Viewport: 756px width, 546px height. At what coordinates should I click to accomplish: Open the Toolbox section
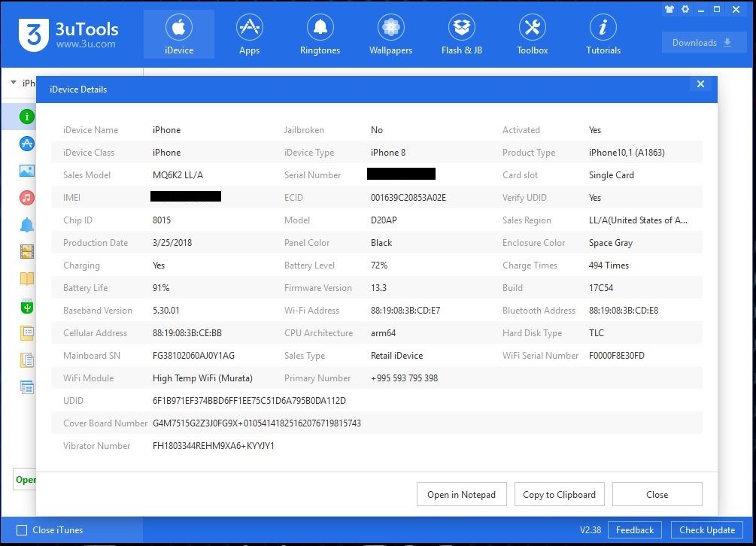[x=532, y=35]
